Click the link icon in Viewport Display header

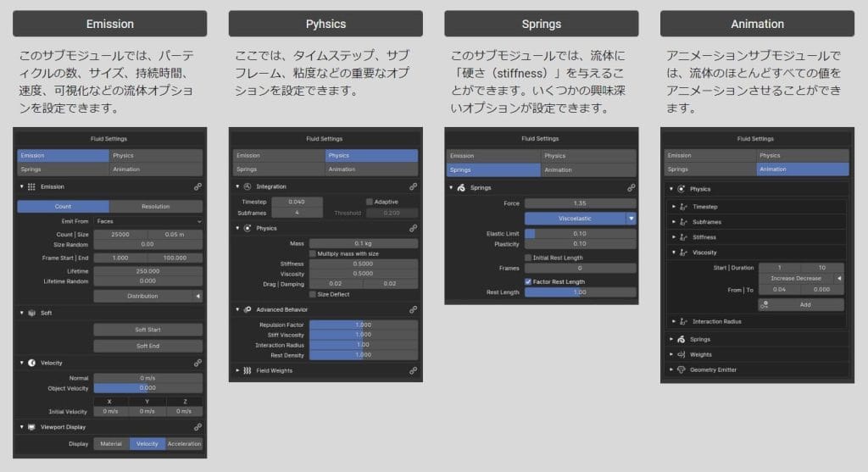(x=198, y=427)
